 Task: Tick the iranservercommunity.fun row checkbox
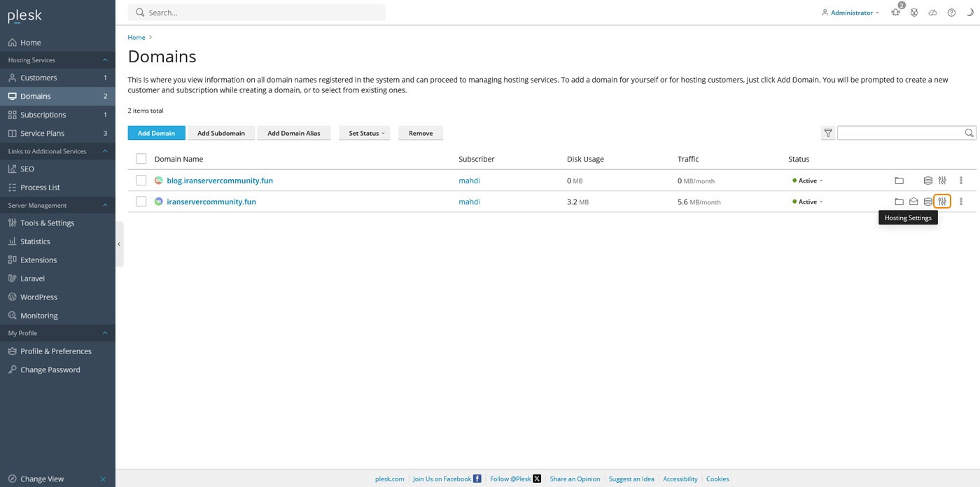[141, 202]
